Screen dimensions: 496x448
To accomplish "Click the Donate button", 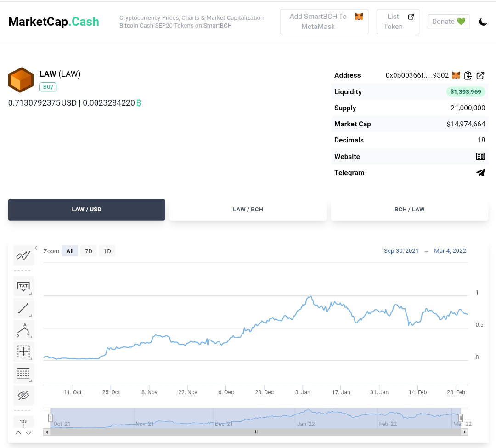I will 449,22.
